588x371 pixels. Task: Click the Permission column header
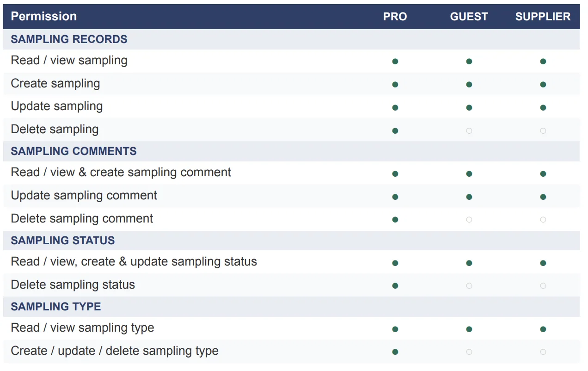[44, 16]
